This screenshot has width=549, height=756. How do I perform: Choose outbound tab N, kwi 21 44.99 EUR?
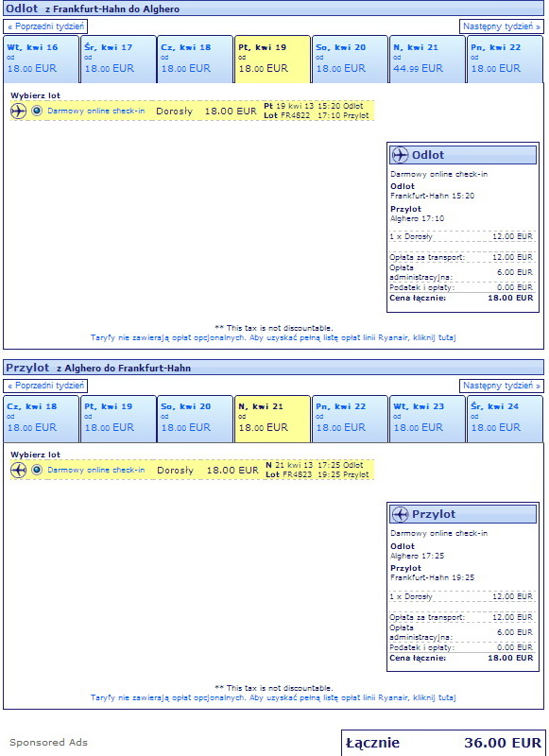[427, 59]
